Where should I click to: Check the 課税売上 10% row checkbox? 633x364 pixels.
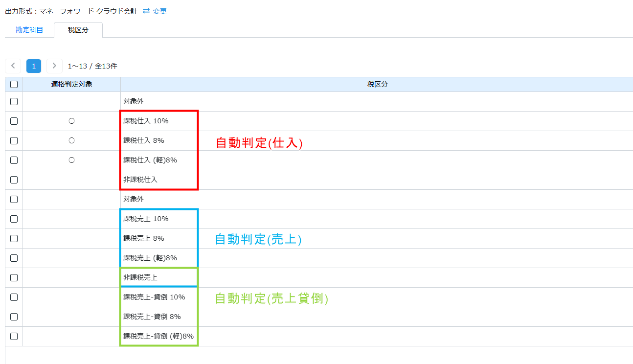14,219
